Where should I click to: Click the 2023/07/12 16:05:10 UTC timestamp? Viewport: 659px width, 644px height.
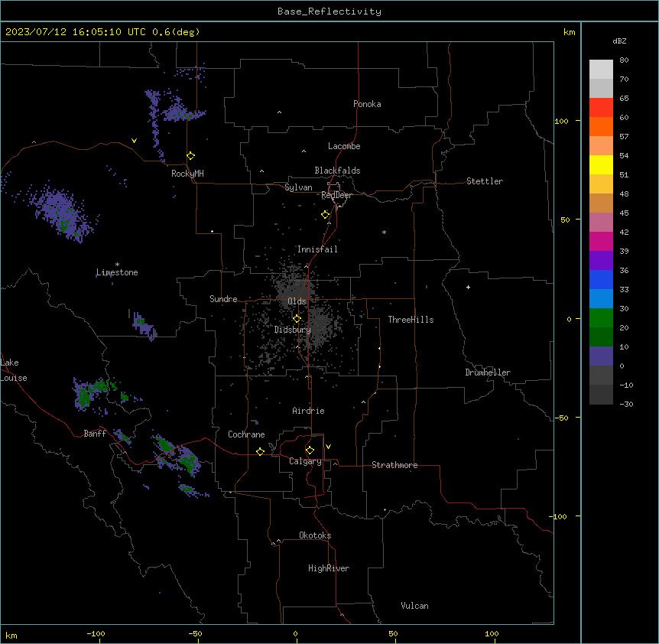(x=76, y=32)
